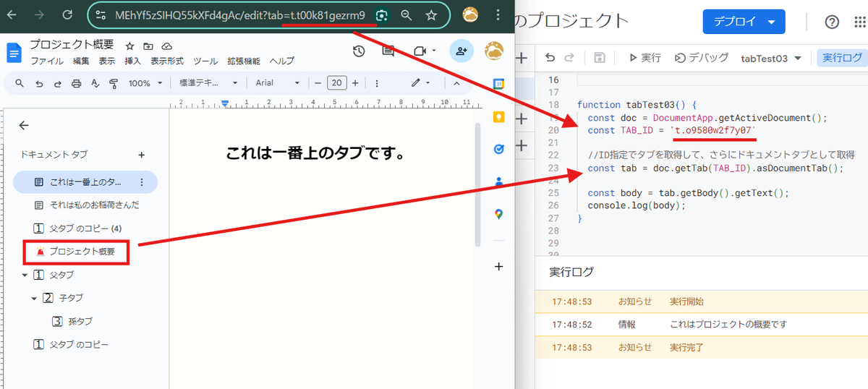Open Contacts side panel icon

[498, 181]
